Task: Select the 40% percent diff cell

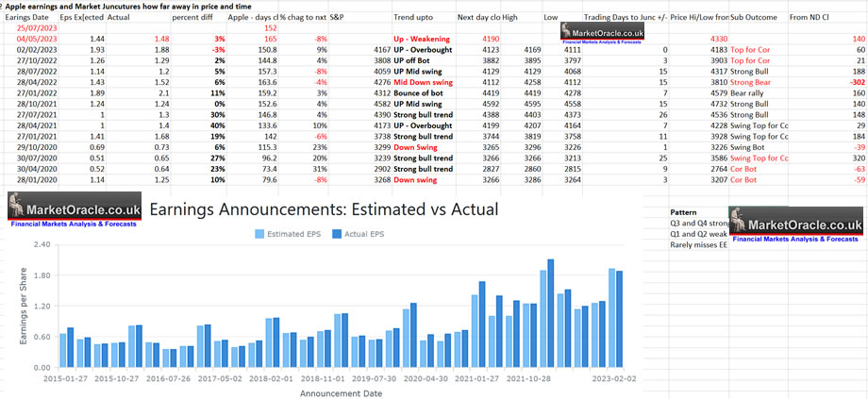Action: 199,125
